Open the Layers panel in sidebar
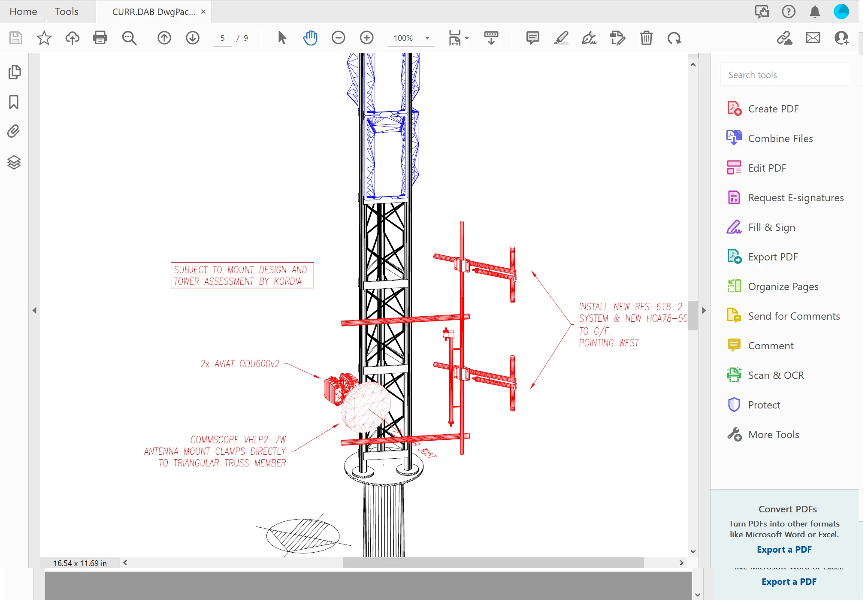Image resolution: width=868 pixels, height=605 pixels. (14, 162)
